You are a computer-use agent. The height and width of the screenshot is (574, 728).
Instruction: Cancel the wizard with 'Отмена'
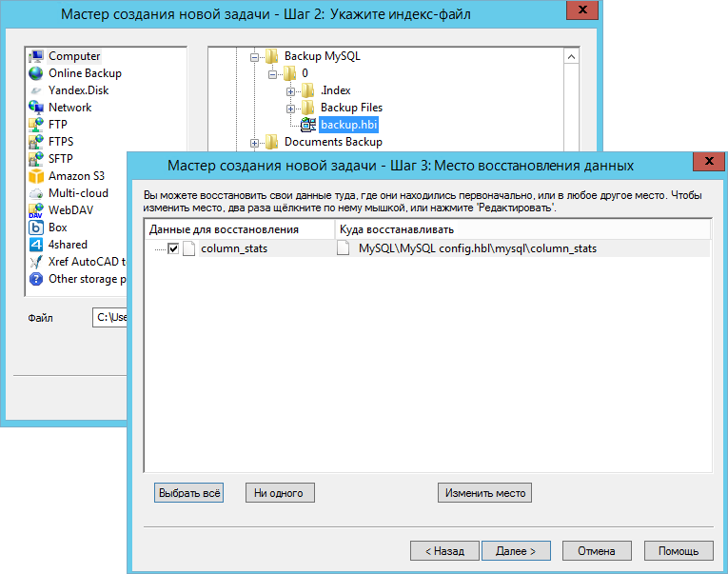pyautogui.click(x=597, y=551)
